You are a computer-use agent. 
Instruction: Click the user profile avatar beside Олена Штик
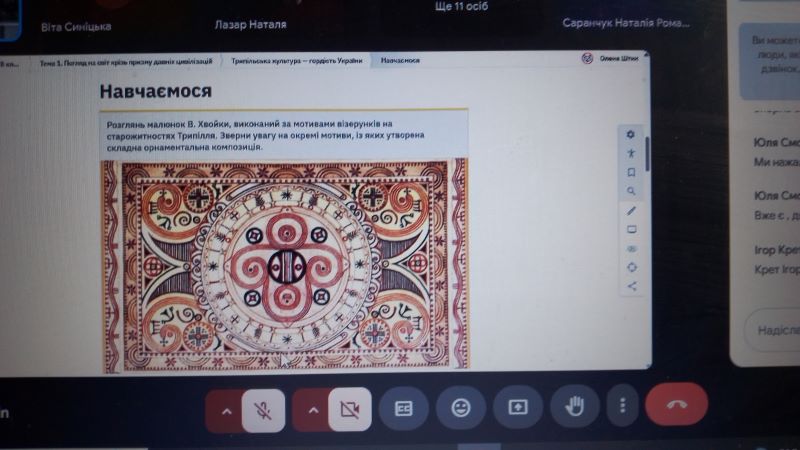click(587, 58)
